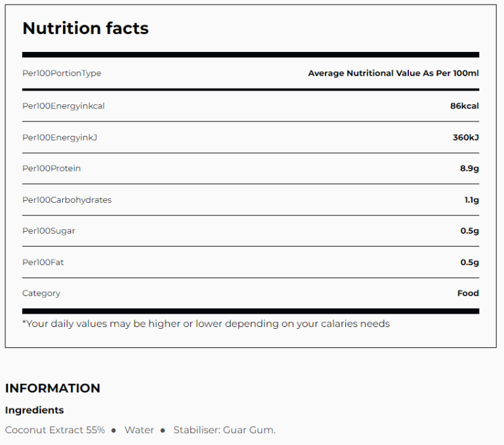Click the Average Nutritional Value As Per 100ml text
This screenshot has height=445, width=504.
tap(393, 73)
